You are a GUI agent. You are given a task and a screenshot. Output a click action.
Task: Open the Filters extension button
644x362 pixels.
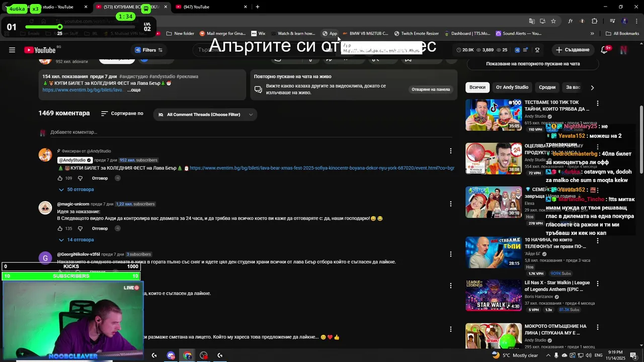pos(149,50)
